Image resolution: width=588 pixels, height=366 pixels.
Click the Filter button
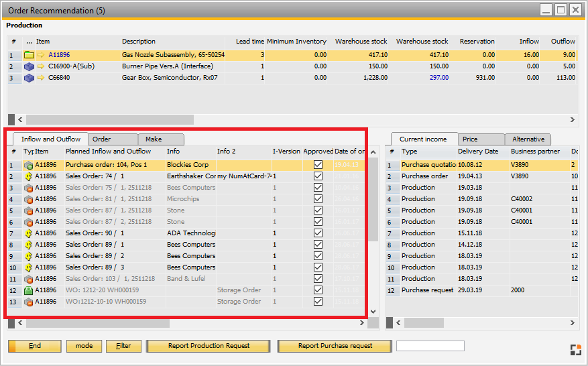[x=123, y=346]
